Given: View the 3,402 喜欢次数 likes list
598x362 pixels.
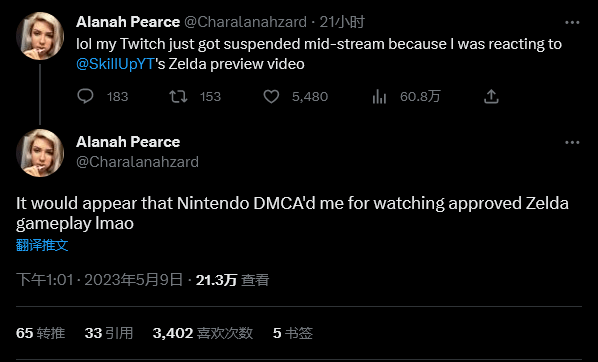Looking at the screenshot, I should click(203, 333).
